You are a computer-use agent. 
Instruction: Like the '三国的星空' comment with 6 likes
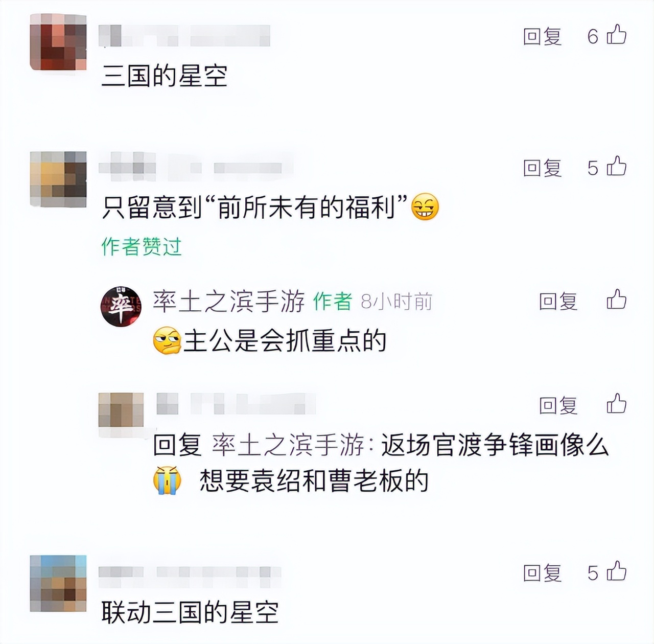(x=616, y=35)
